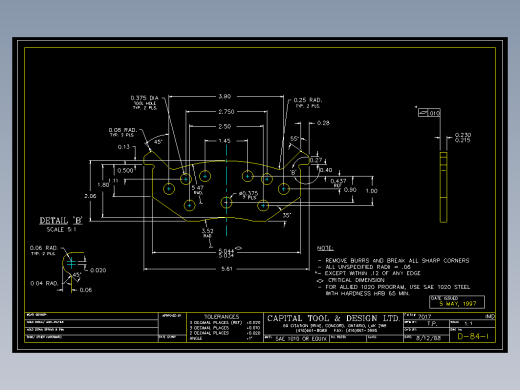Pick the 1.80 vertical dimension

coord(103,185)
